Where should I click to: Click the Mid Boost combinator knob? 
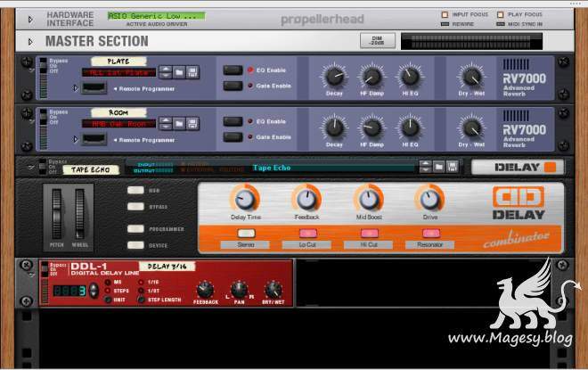369,199
